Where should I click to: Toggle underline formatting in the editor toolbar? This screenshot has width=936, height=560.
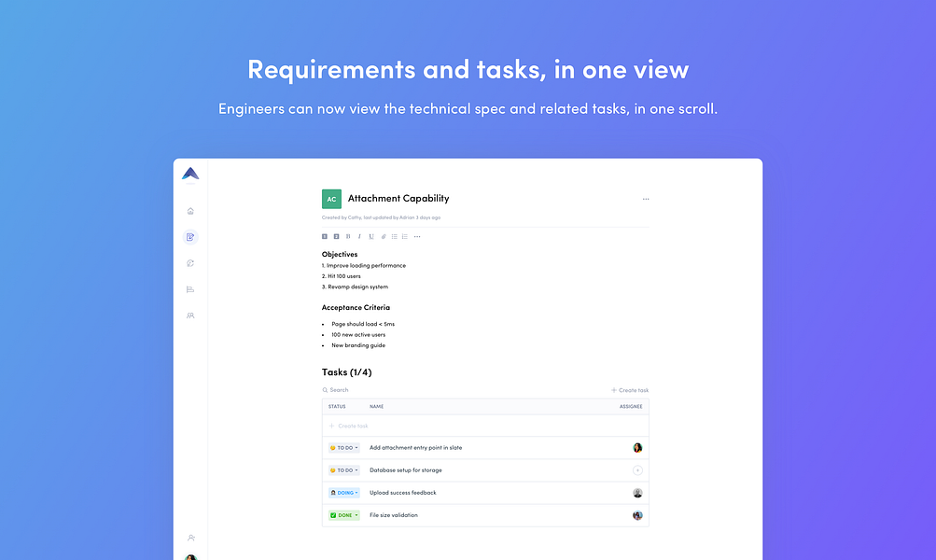click(371, 236)
